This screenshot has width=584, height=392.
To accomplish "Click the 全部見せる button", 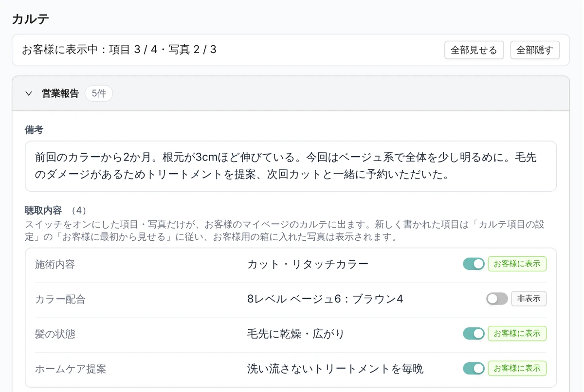I will tap(474, 50).
